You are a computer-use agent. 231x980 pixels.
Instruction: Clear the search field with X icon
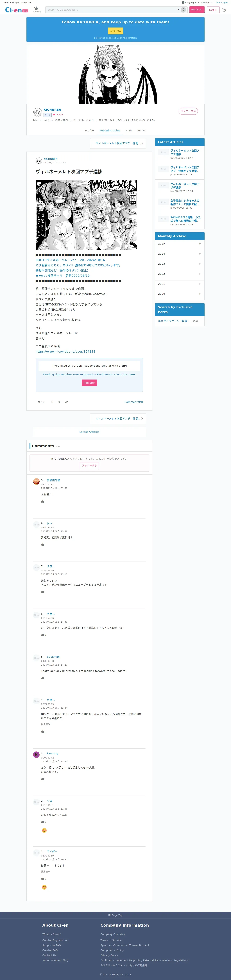178,10
